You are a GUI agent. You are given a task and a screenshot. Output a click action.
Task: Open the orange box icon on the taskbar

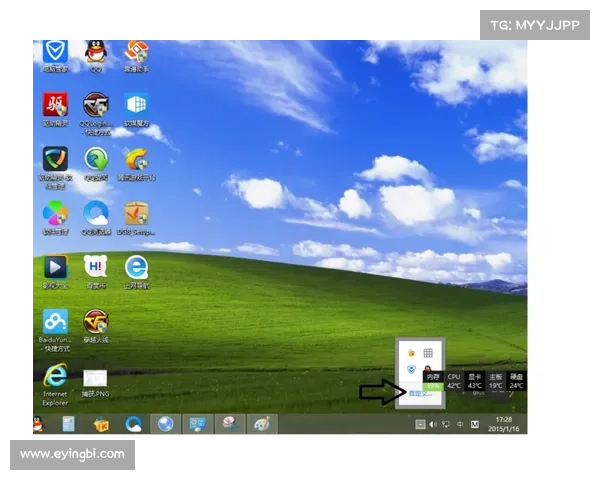coord(101,424)
